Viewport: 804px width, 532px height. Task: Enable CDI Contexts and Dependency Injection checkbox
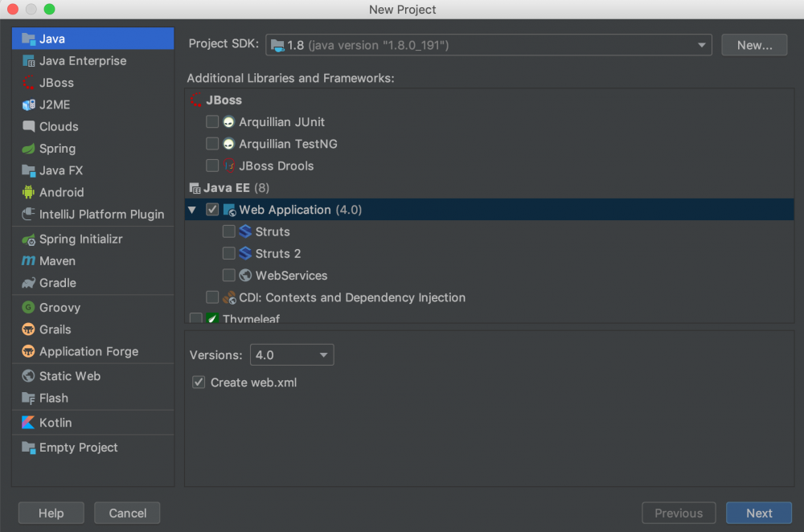click(x=211, y=298)
